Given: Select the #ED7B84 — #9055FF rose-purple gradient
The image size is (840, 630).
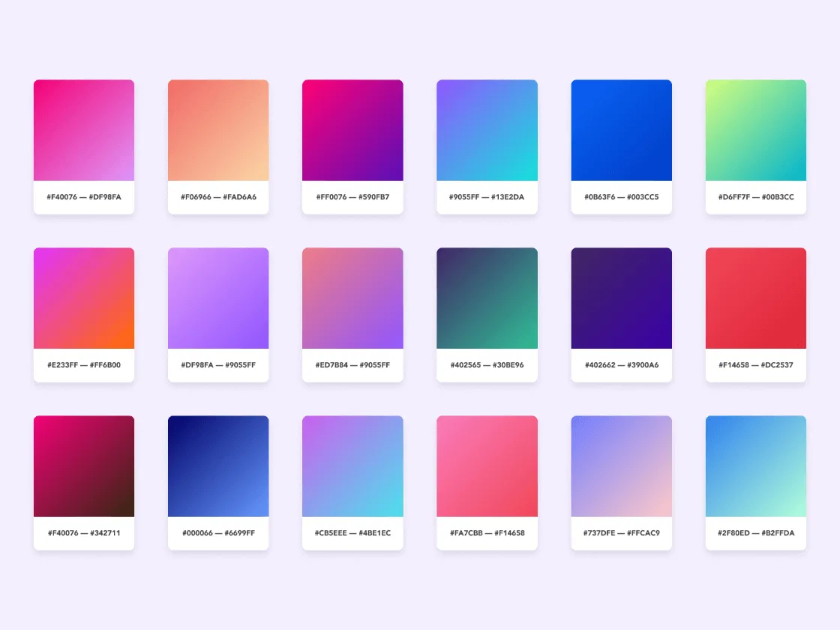Looking at the screenshot, I should (x=352, y=297).
